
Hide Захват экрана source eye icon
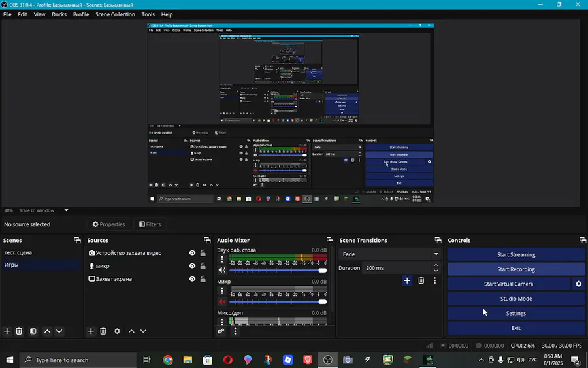192,279
